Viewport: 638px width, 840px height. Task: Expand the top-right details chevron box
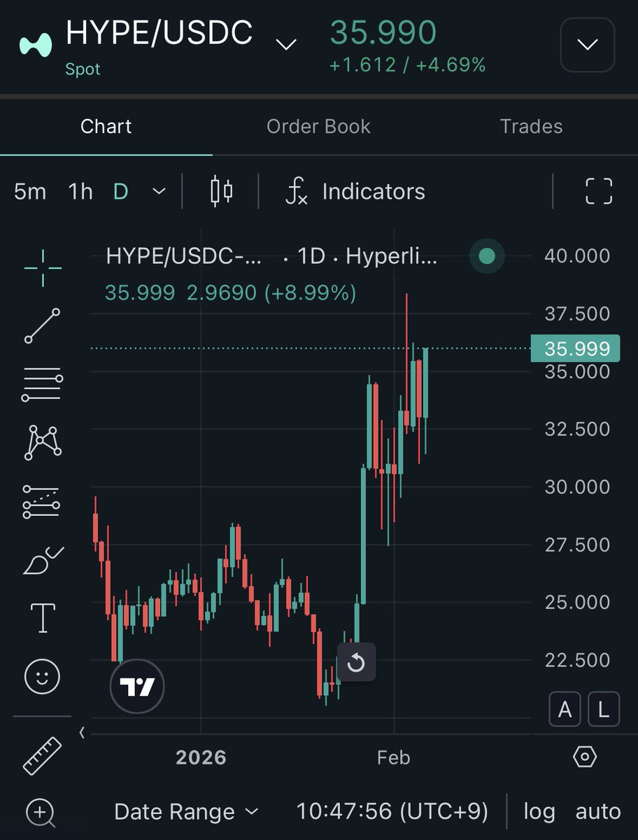[588, 45]
